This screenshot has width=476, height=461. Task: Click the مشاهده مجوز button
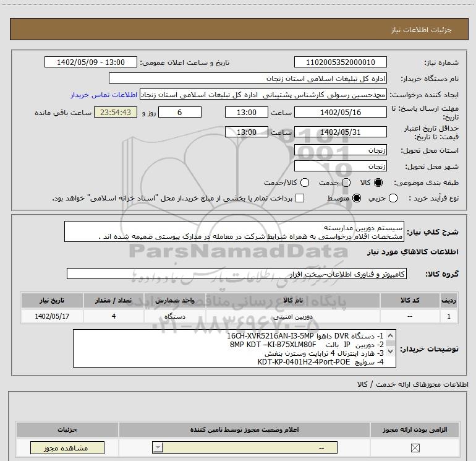click(67, 447)
